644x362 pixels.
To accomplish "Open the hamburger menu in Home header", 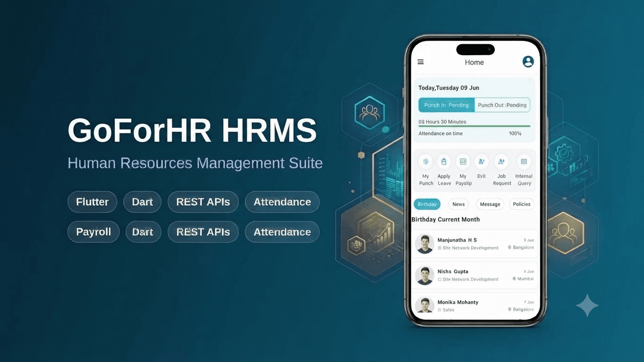I will pyautogui.click(x=420, y=62).
